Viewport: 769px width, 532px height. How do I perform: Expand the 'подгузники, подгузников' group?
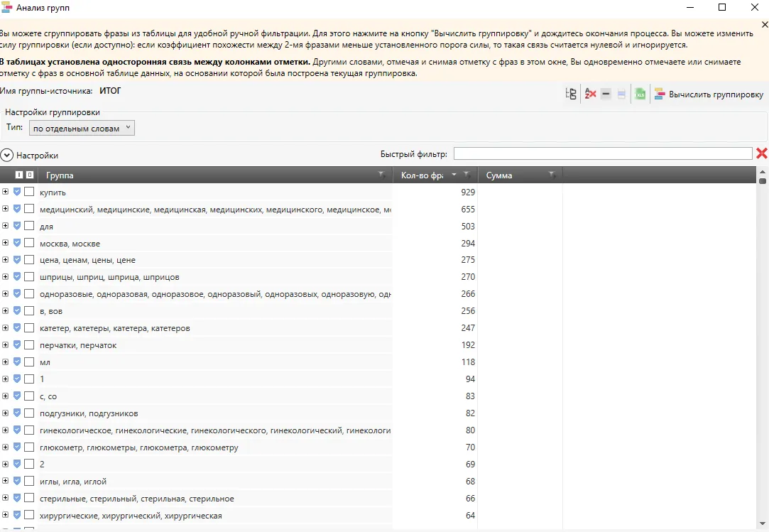coord(6,413)
